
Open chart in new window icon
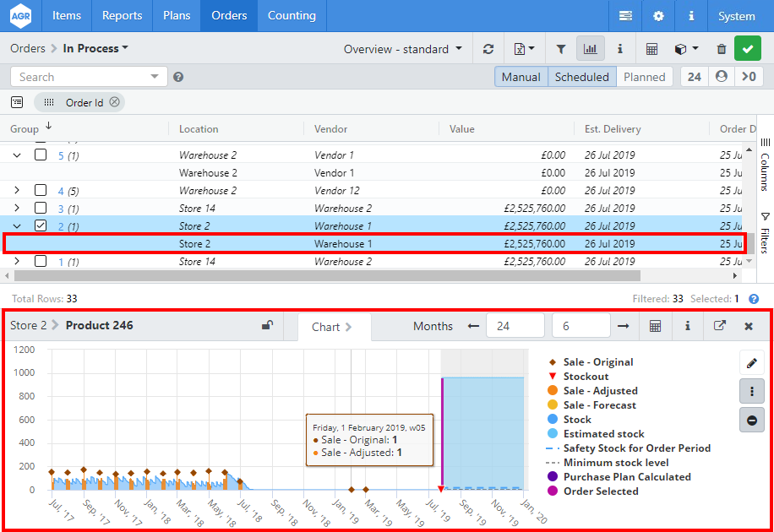[x=720, y=326]
